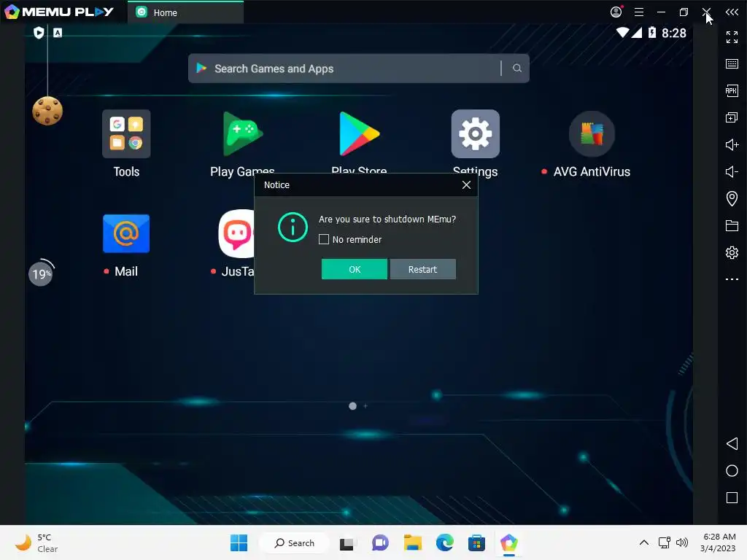The width and height of the screenshot is (747, 560).
Task: Decrease volume in MEmu sidebar
Action: (x=732, y=171)
